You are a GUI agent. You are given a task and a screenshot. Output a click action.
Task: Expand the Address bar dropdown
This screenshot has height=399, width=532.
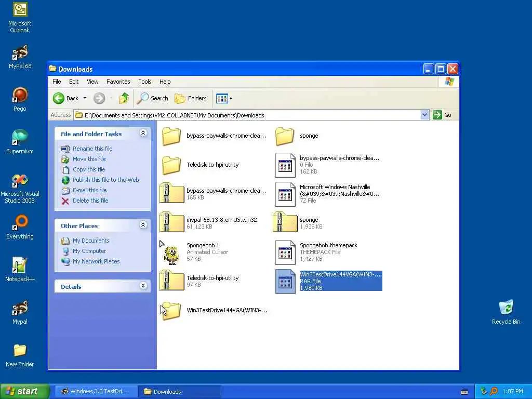424,115
